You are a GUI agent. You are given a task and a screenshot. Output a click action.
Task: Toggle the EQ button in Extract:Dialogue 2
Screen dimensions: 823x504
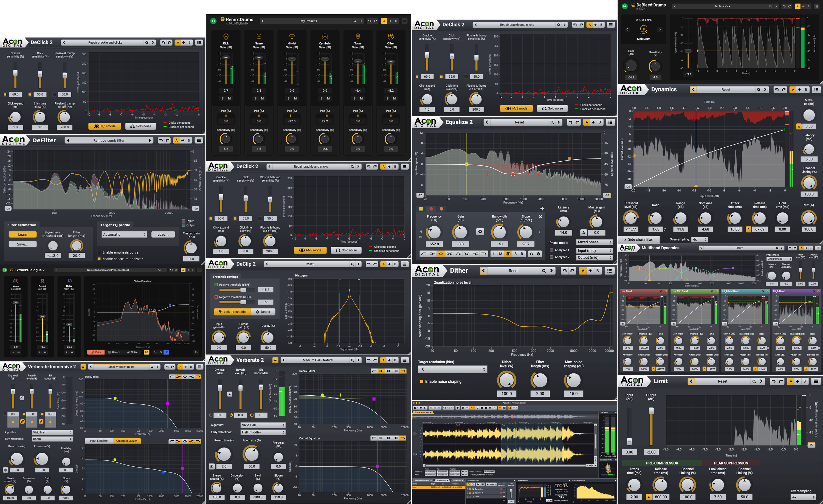point(146,352)
